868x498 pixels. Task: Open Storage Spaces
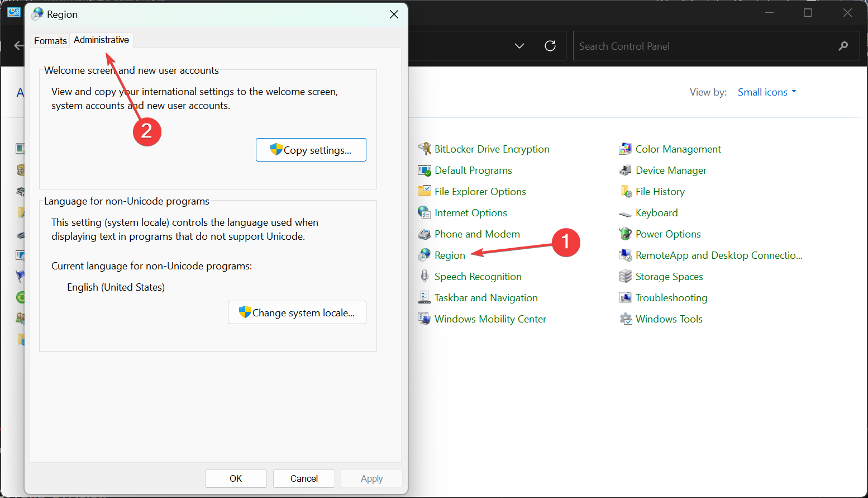(x=669, y=276)
